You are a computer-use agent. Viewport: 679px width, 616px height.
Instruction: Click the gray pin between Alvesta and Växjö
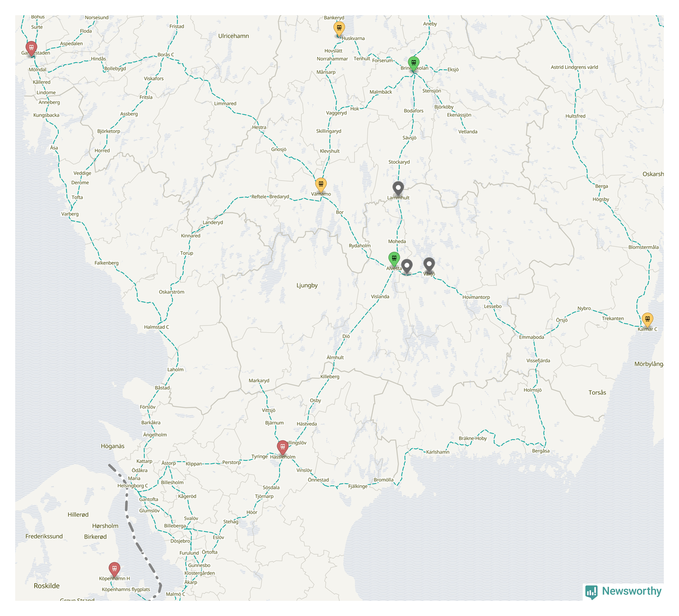pos(407,266)
